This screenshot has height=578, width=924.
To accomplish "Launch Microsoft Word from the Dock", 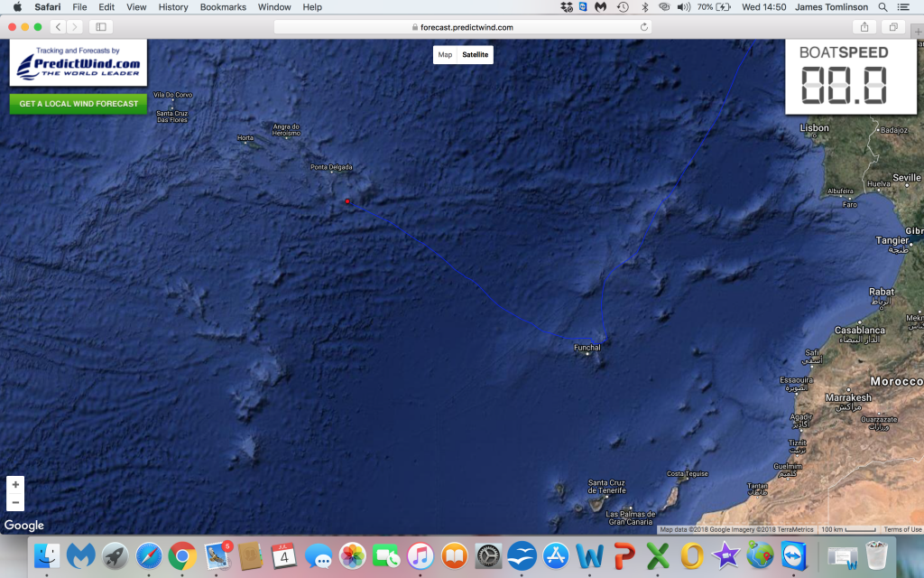I will click(x=590, y=555).
